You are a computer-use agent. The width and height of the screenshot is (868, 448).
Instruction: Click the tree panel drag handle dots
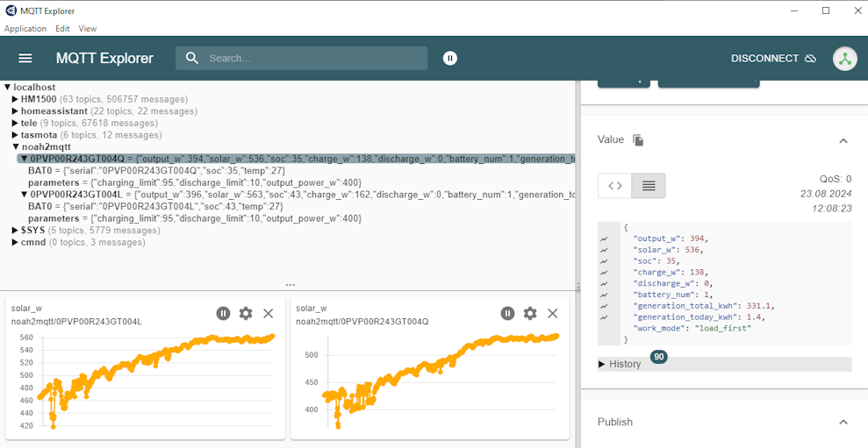[291, 286]
